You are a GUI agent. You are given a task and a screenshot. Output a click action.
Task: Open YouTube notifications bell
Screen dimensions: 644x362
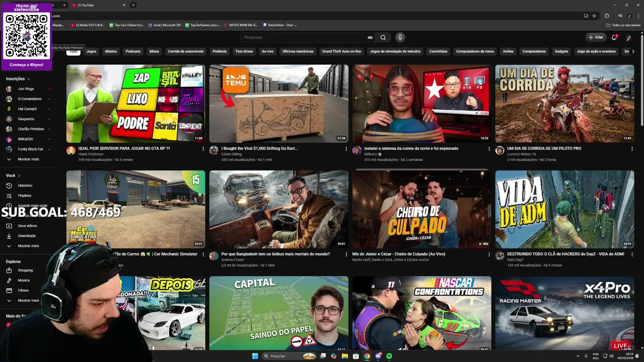pos(614,37)
